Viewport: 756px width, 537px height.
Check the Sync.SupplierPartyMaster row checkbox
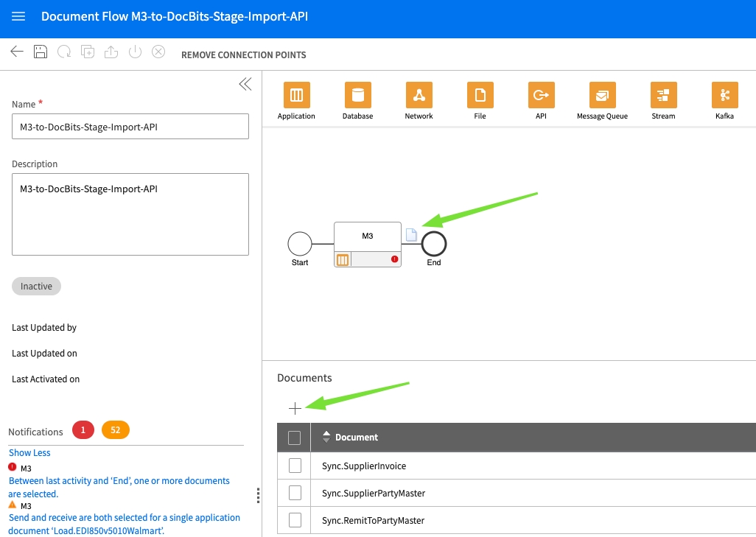tap(295, 493)
